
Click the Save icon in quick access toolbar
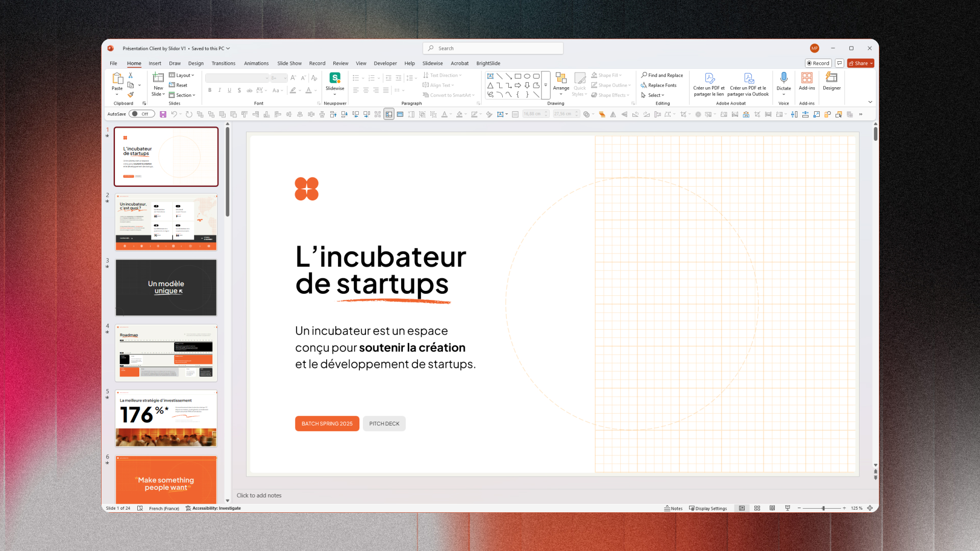pyautogui.click(x=163, y=114)
